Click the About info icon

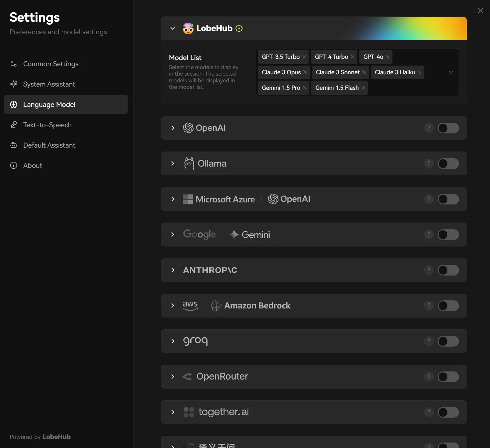click(x=14, y=165)
